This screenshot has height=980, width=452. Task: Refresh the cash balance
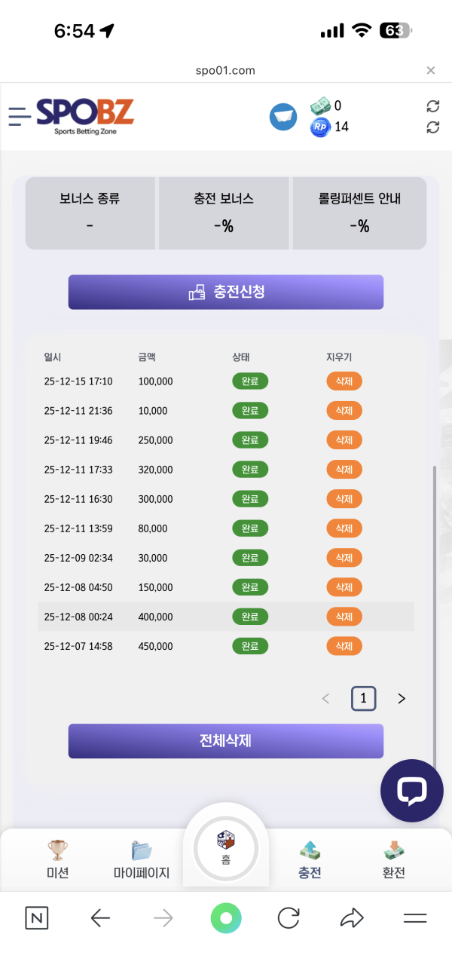pos(432,106)
